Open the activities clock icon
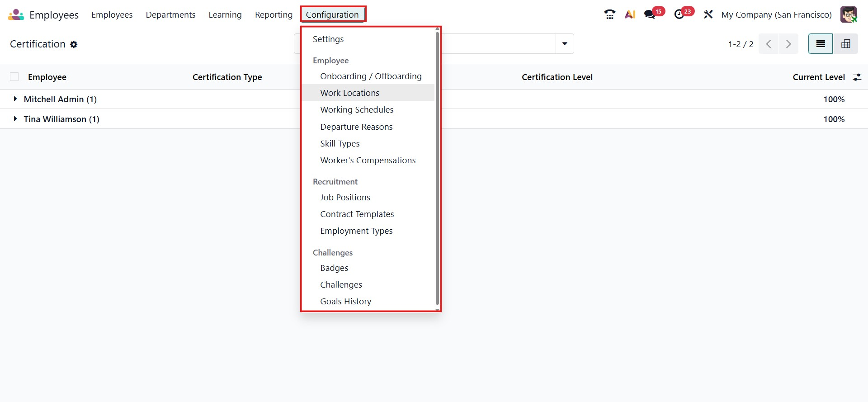The width and height of the screenshot is (868, 402). tap(679, 14)
